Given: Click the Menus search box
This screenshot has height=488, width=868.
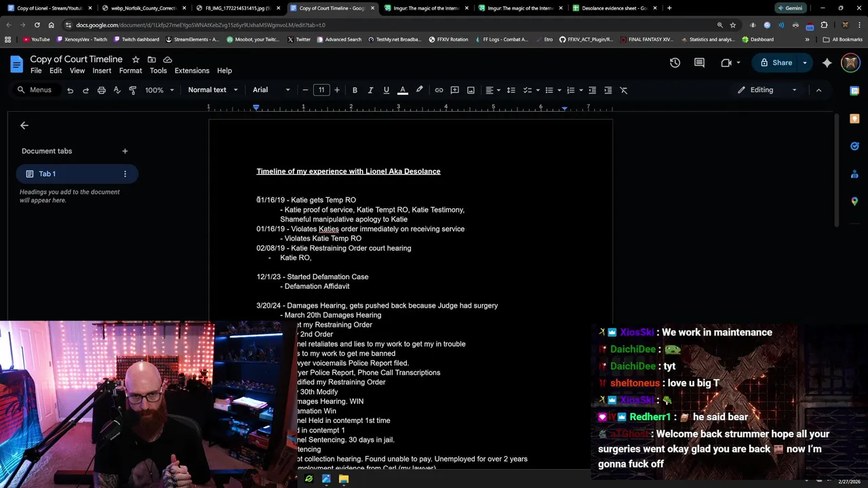Looking at the screenshot, I should [35, 90].
